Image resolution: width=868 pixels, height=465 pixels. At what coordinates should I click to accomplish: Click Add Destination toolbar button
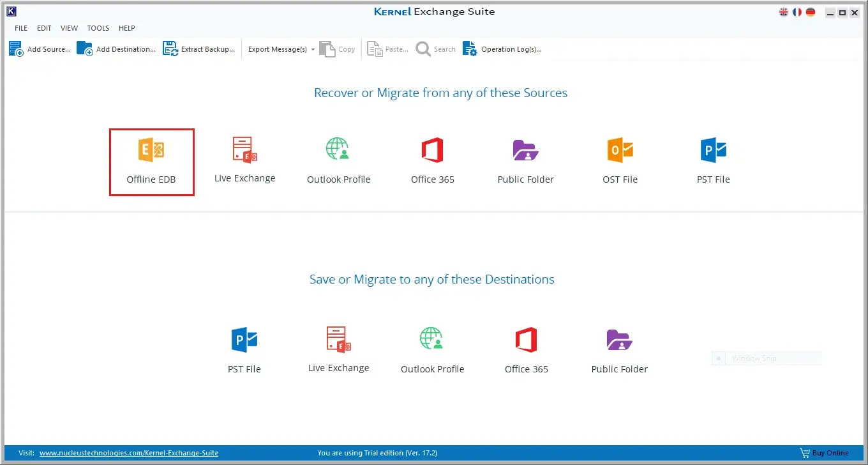pyautogui.click(x=116, y=49)
